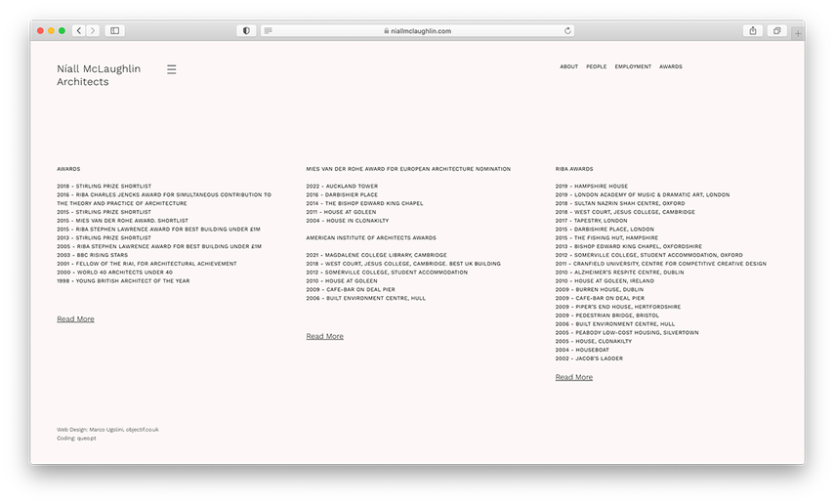Open the About menu item

tap(568, 66)
